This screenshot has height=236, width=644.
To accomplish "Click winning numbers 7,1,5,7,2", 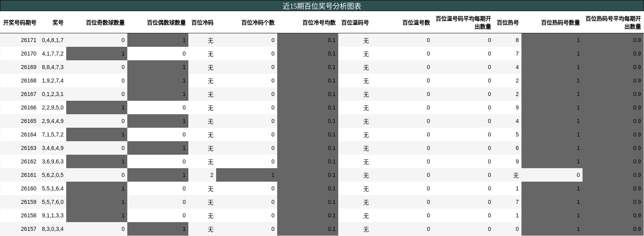I will (x=53, y=134).
